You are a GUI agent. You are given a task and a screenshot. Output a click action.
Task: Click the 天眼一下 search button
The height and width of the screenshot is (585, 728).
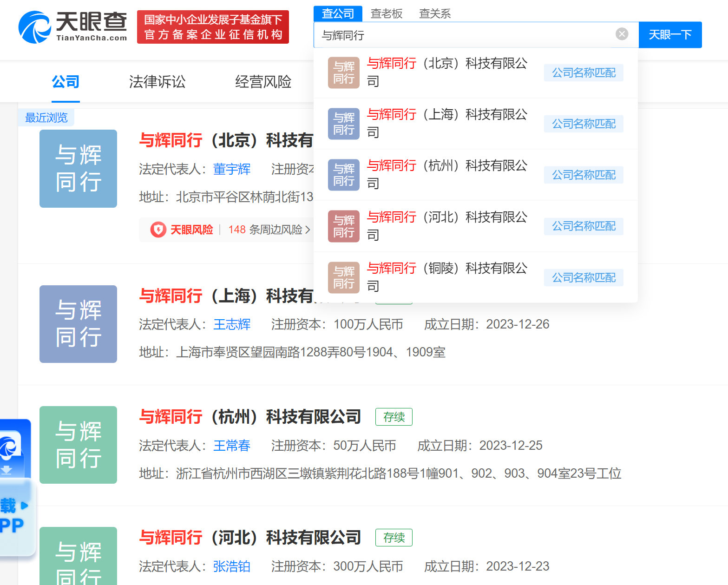(670, 35)
